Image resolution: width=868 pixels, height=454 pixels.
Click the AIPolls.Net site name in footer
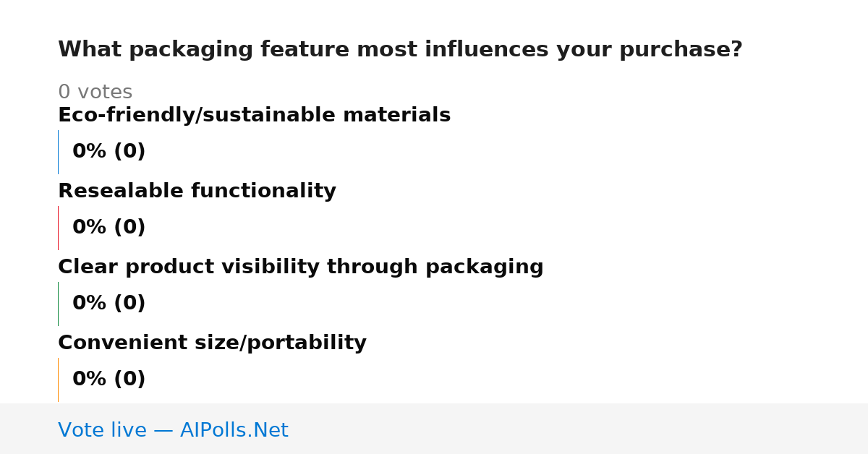[234, 430]
